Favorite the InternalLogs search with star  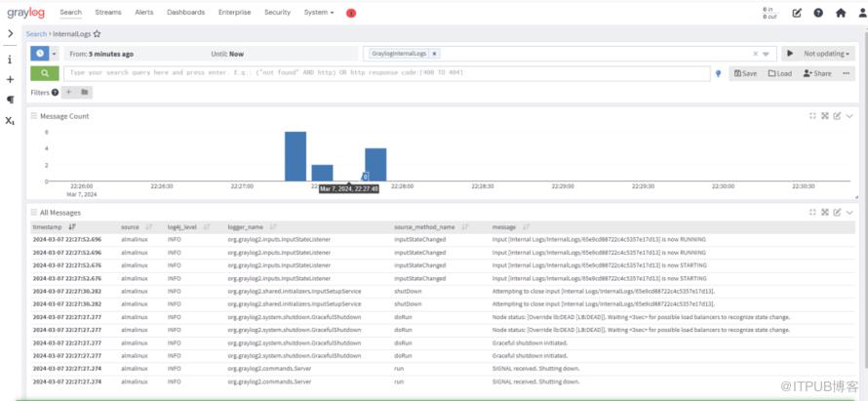[97, 33]
